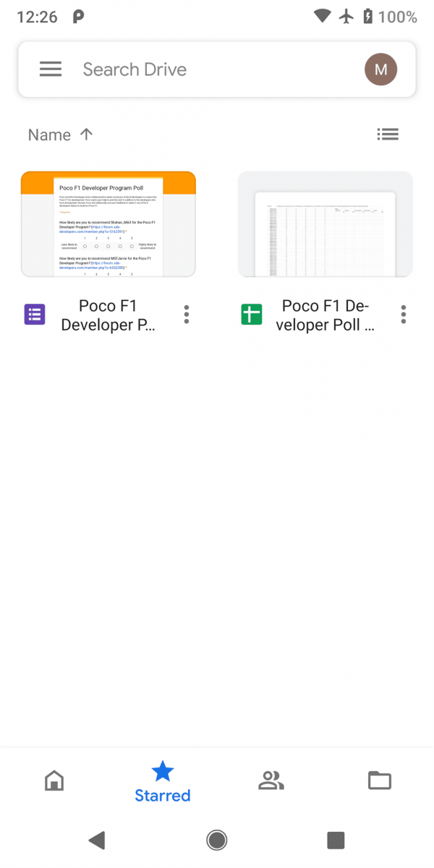
Task: Select the Name sorting label
Action: (x=48, y=134)
